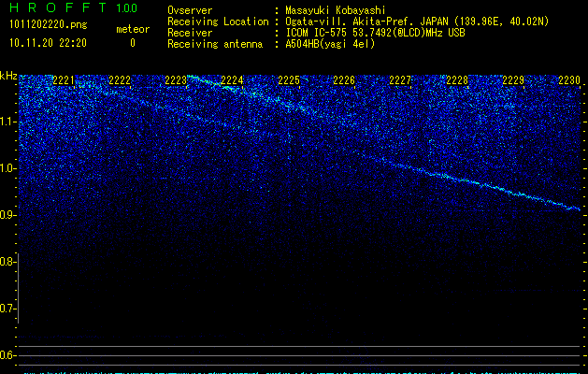Click the 0.6 kHz frequency label
This screenshot has width=588, height=374.
click(x=8, y=355)
